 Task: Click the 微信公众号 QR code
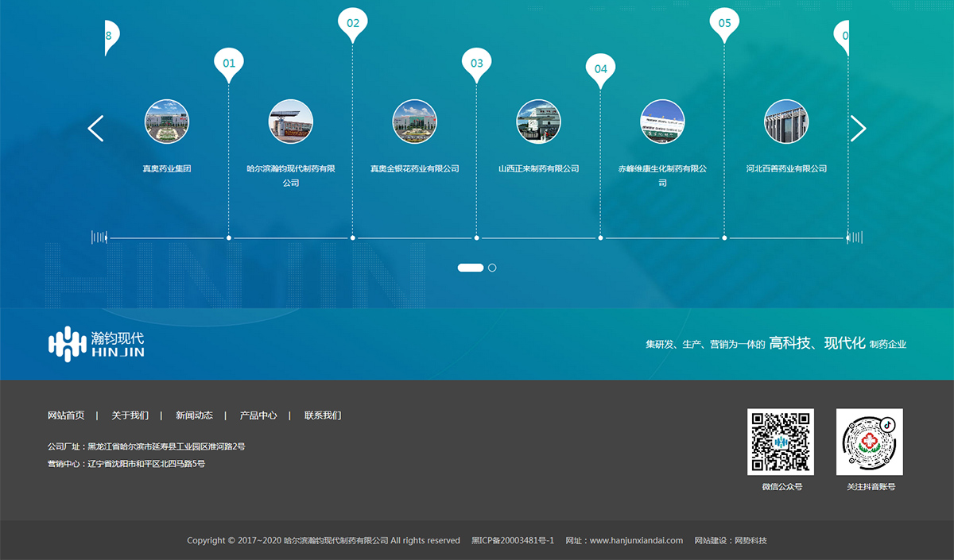(x=781, y=442)
